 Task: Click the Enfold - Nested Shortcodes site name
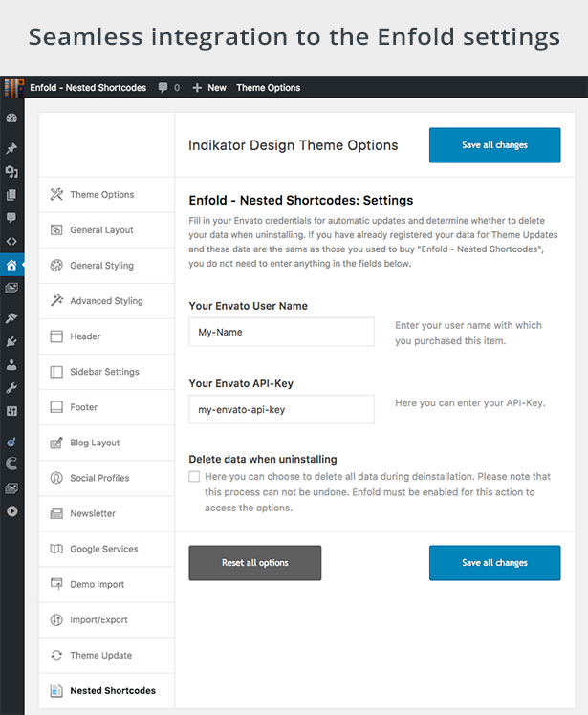[x=88, y=88]
